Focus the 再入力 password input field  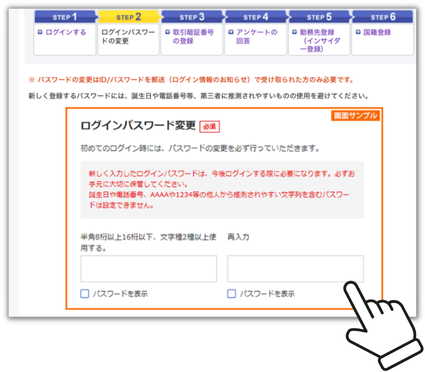(295, 269)
